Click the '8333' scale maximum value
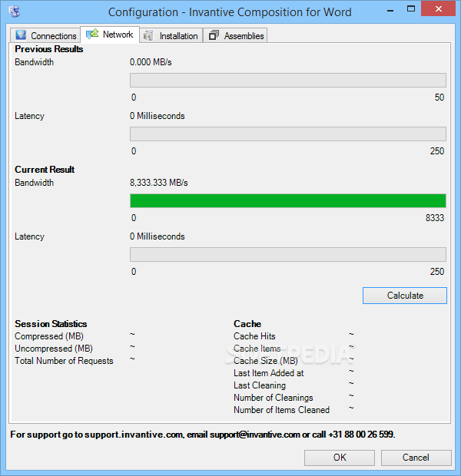Viewport: 461px width, 476px height. pyautogui.click(x=435, y=218)
